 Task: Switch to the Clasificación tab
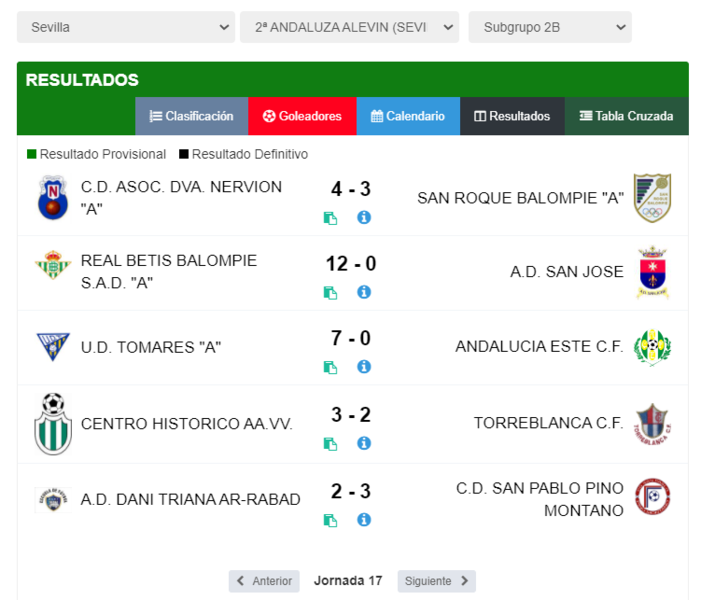pyautogui.click(x=192, y=116)
